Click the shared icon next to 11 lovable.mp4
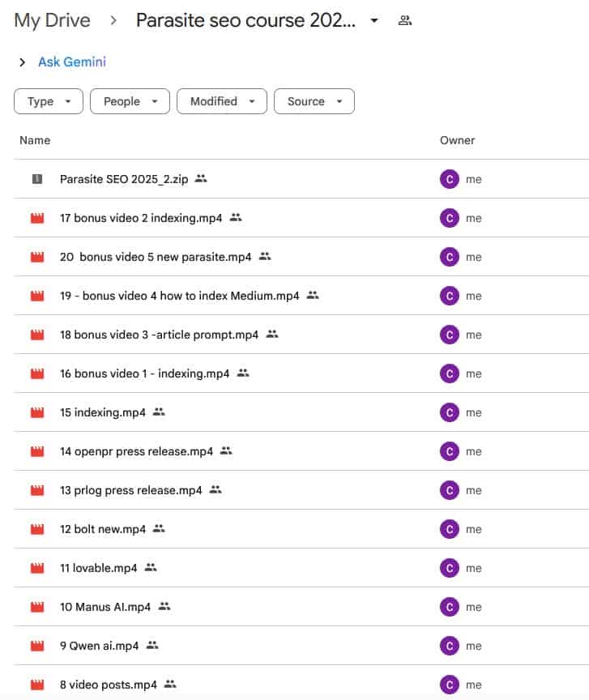Viewport: 589px width, 700px height. 151,568
